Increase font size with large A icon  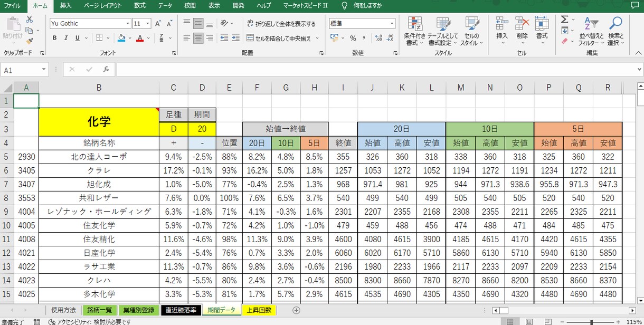pos(158,23)
